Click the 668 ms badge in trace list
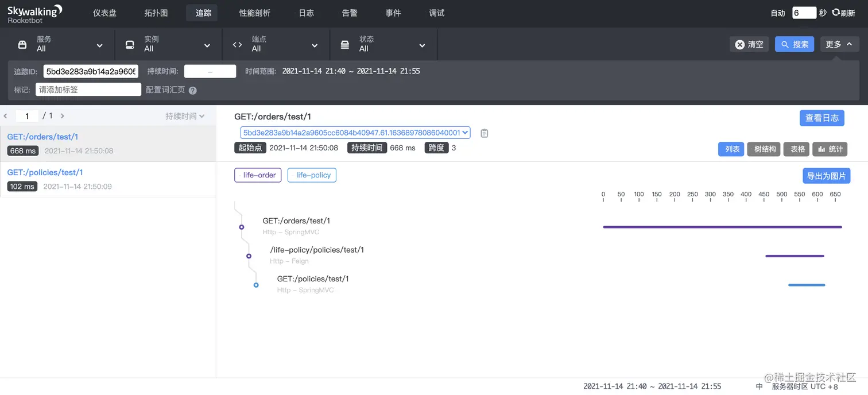 click(x=23, y=151)
